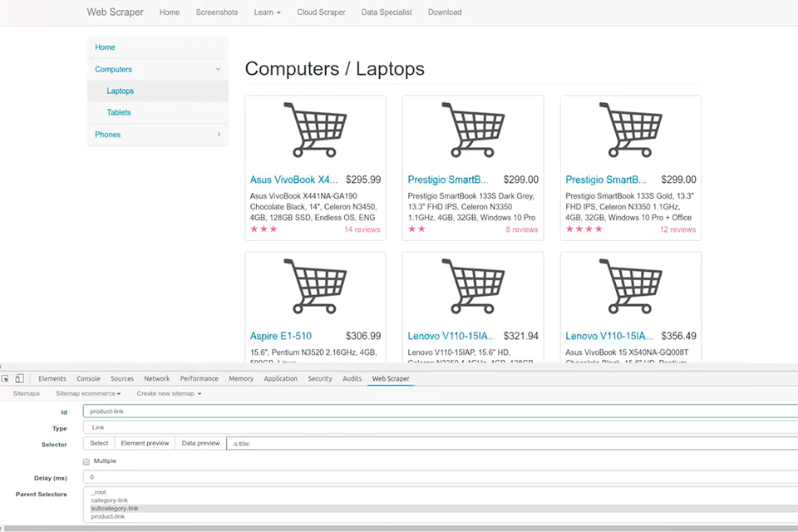Viewport: 798px width, 532px height.
Task: Switch to the Elements tab
Action: pos(52,379)
